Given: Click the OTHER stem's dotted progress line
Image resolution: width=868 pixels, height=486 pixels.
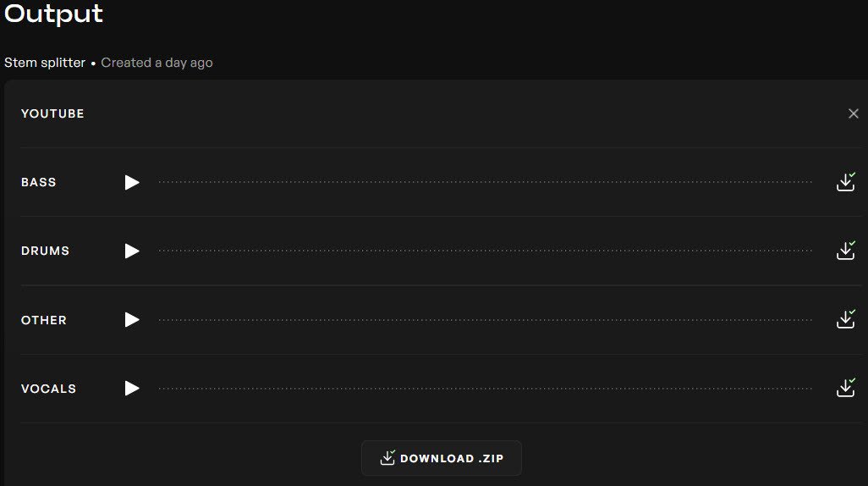Looking at the screenshot, I should click(x=485, y=320).
